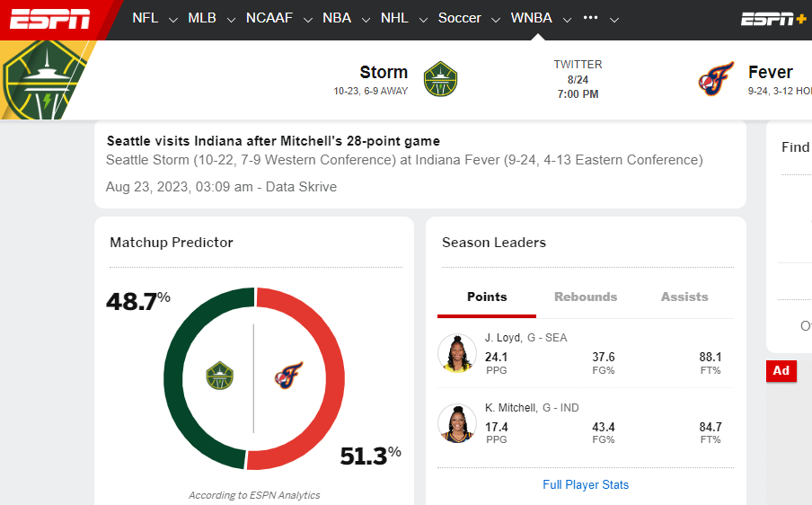Click K. Mitchell's player headshot

click(x=456, y=423)
